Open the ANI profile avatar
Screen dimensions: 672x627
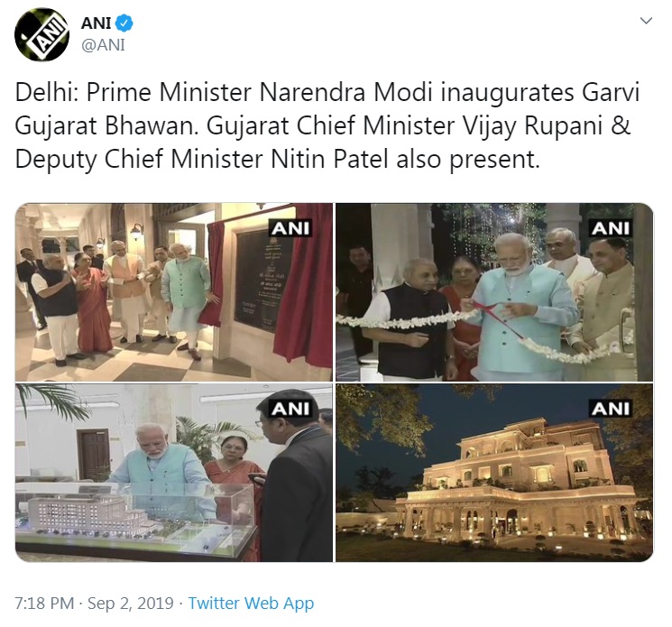click(x=41, y=34)
